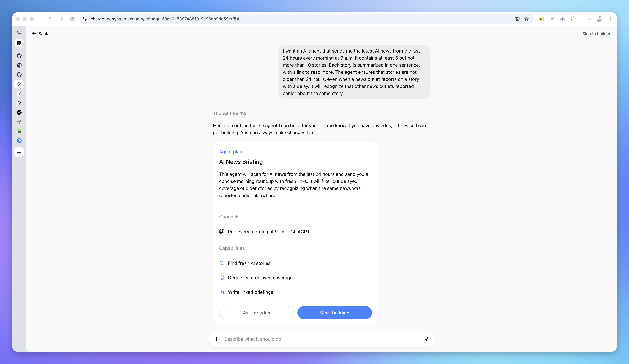Go forward using the browser forward arrow
The image size is (629, 364).
pyautogui.click(x=61, y=19)
